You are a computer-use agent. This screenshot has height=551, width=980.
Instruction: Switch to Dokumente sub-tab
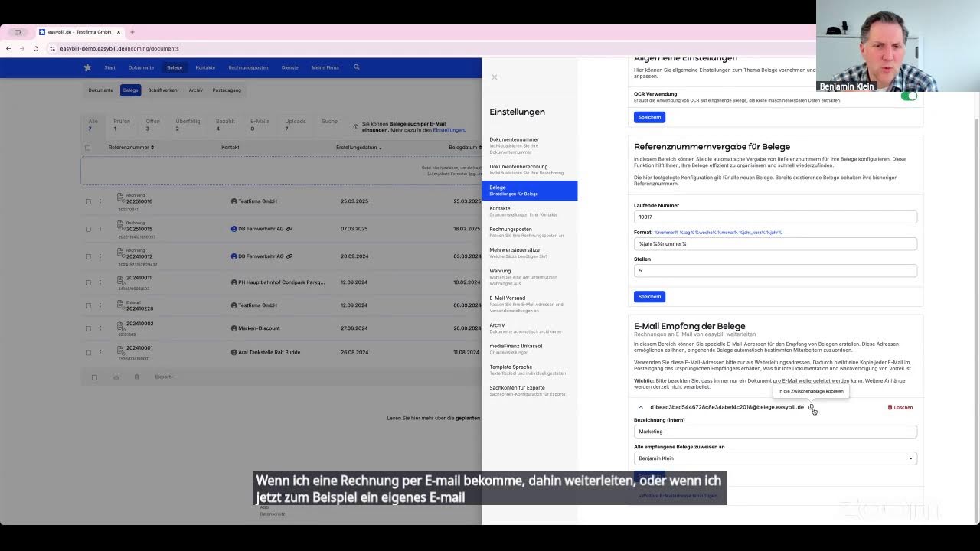100,90
